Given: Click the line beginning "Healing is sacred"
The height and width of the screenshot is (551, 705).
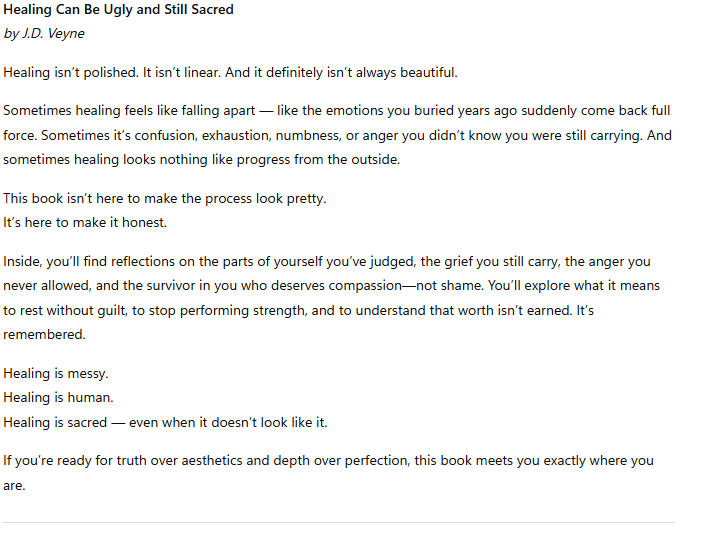Looking at the screenshot, I should [x=165, y=422].
